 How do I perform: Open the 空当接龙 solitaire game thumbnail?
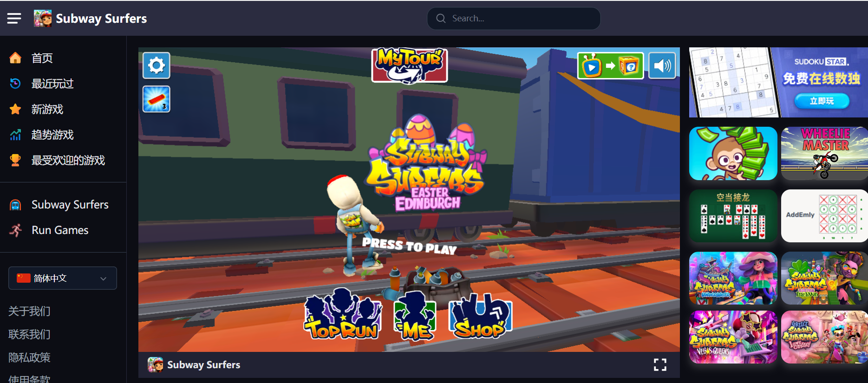[733, 216]
